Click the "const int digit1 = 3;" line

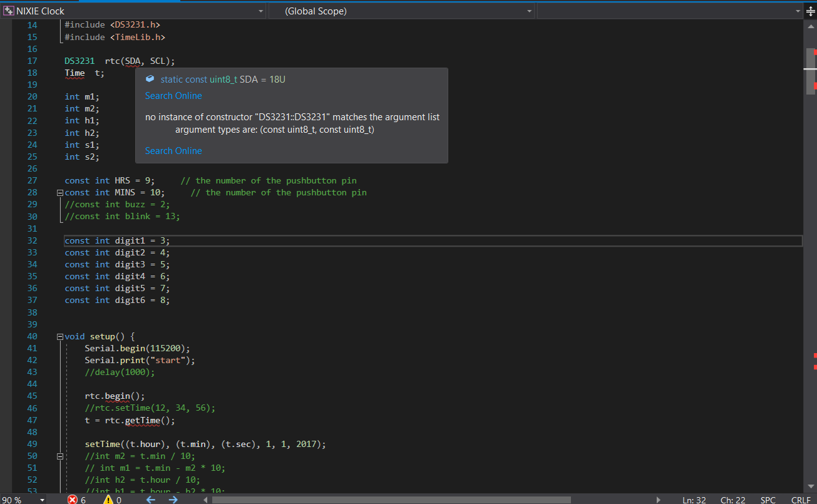117,240
